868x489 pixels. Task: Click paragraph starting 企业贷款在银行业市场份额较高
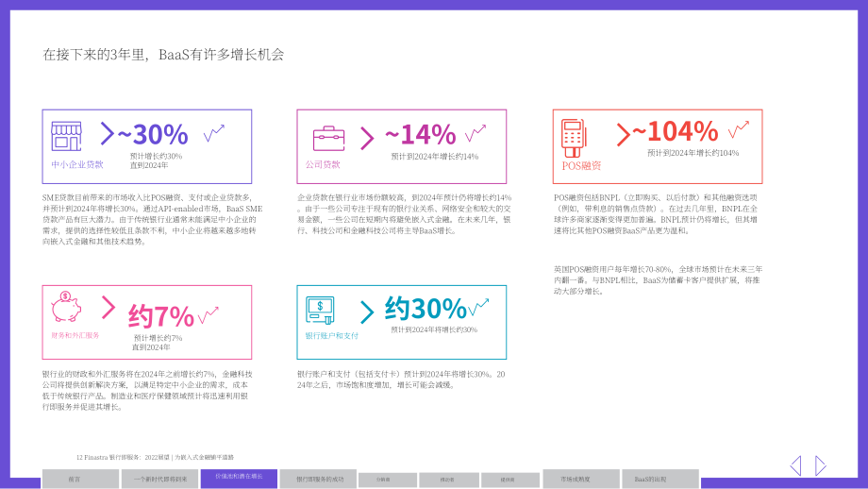[405, 213]
